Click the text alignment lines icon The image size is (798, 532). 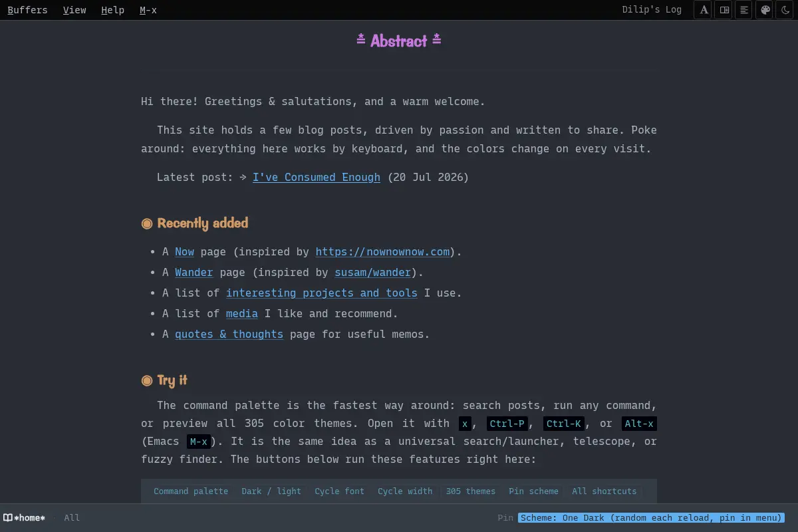[744, 10]
